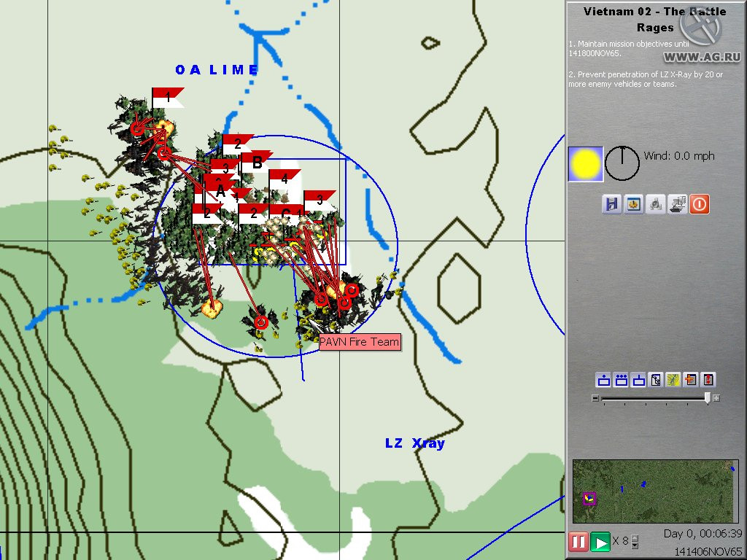Select the company B flag marker

point(256,163)
